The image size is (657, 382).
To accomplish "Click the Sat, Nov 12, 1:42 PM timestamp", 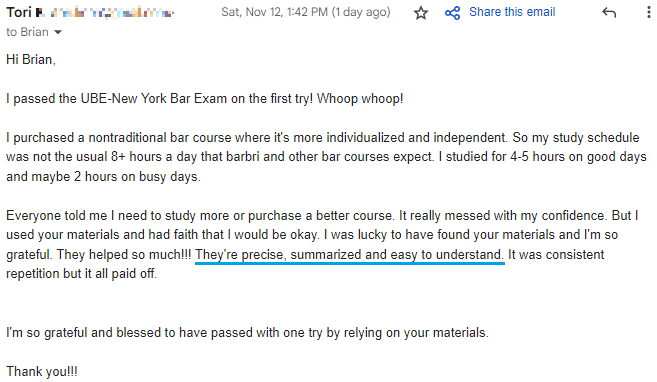I will [x=274, y=12].
